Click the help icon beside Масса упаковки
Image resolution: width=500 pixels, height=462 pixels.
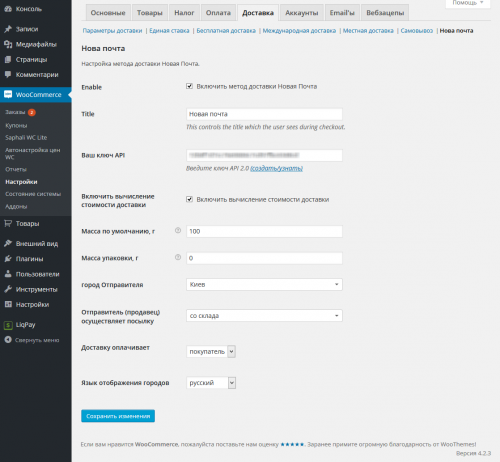tap(178, 257)
